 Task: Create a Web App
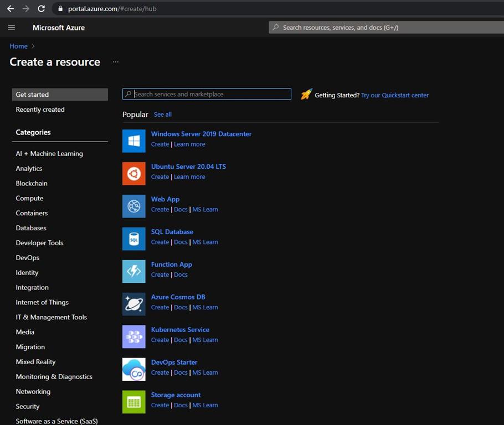tap(160, 209)
